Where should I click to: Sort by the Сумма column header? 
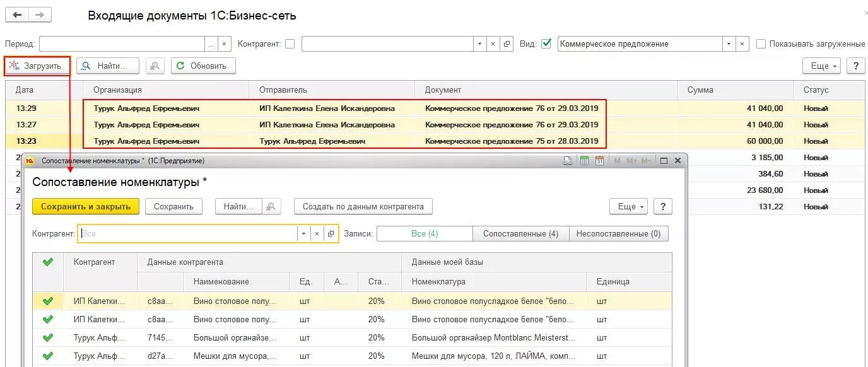click(735, 90)
